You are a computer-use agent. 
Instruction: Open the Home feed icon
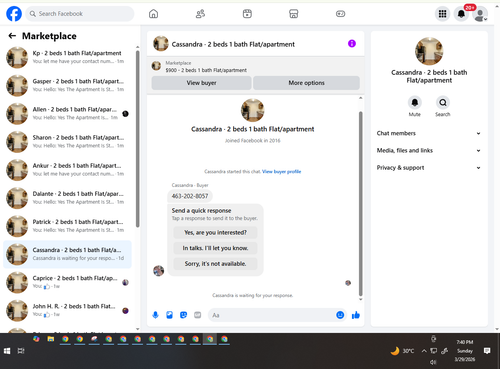(153, 14)
